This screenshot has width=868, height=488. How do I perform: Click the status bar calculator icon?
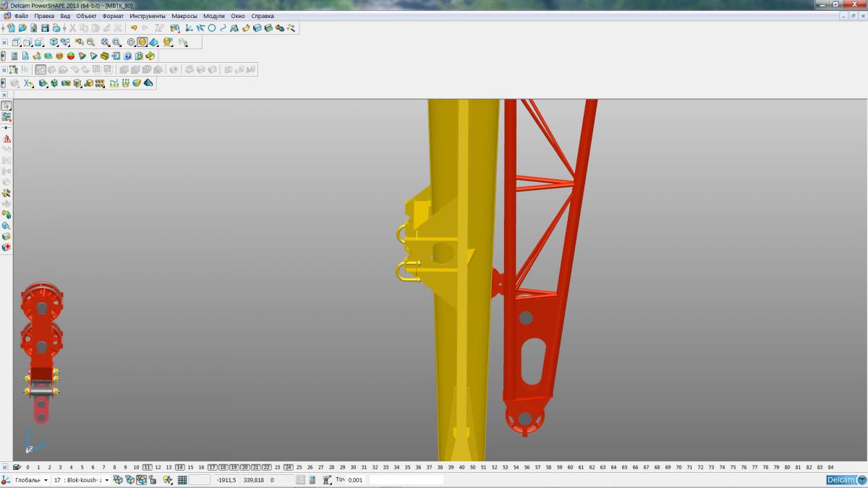311,479
